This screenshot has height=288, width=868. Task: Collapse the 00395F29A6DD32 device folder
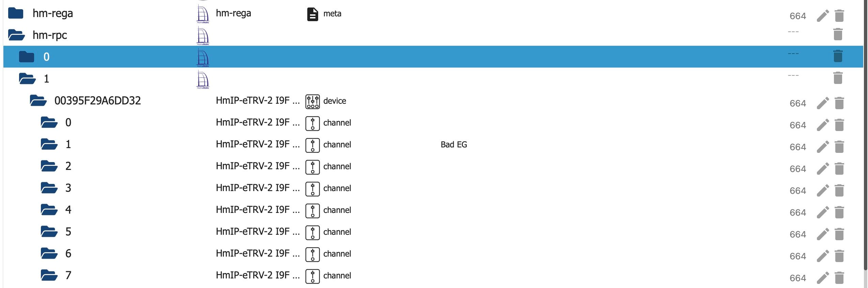tap(38, 101)
